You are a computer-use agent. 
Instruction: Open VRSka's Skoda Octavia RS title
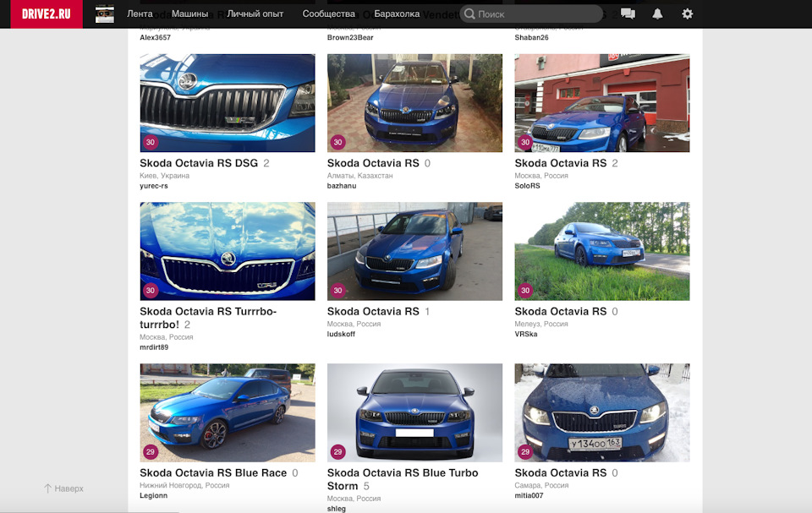(560, 312)
